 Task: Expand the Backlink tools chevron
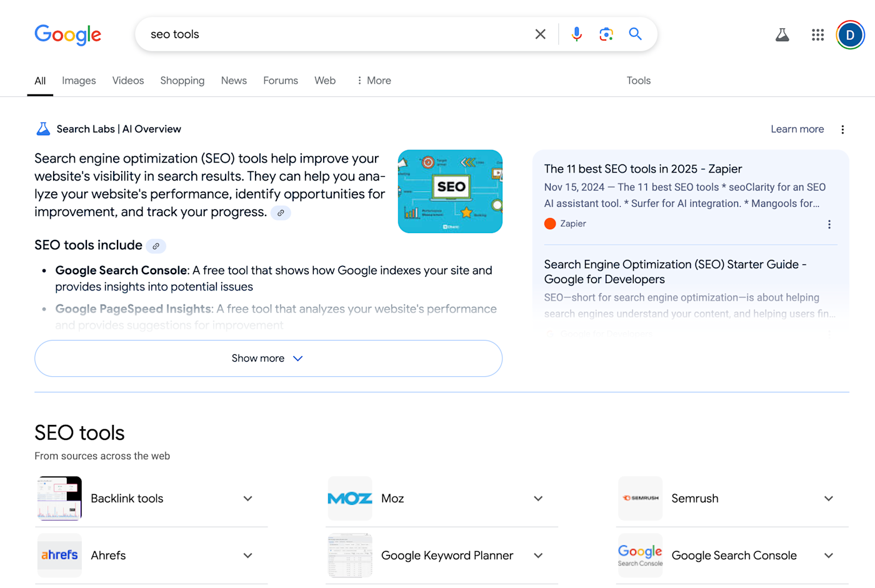[248, 499]
